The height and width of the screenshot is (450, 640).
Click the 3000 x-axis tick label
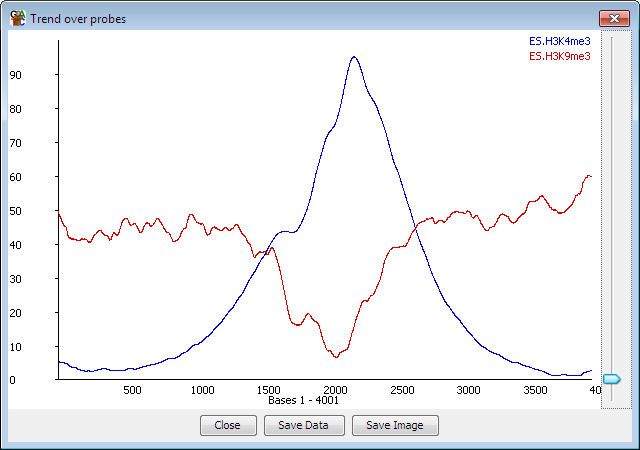point(468,390)
